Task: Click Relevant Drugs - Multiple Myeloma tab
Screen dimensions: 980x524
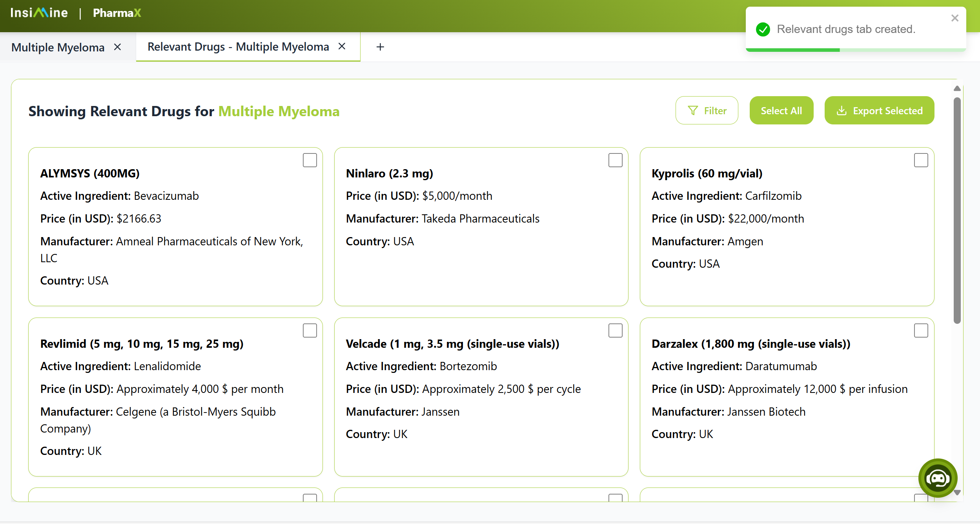Action: tap(238, 47)
